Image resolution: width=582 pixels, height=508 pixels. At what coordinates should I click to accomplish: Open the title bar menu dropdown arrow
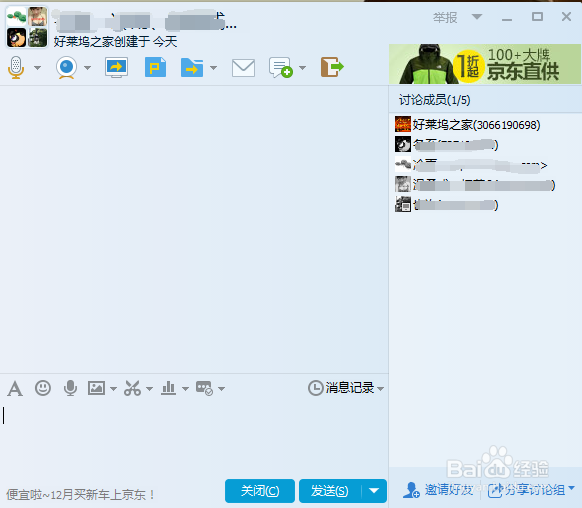tap(477, 16)
